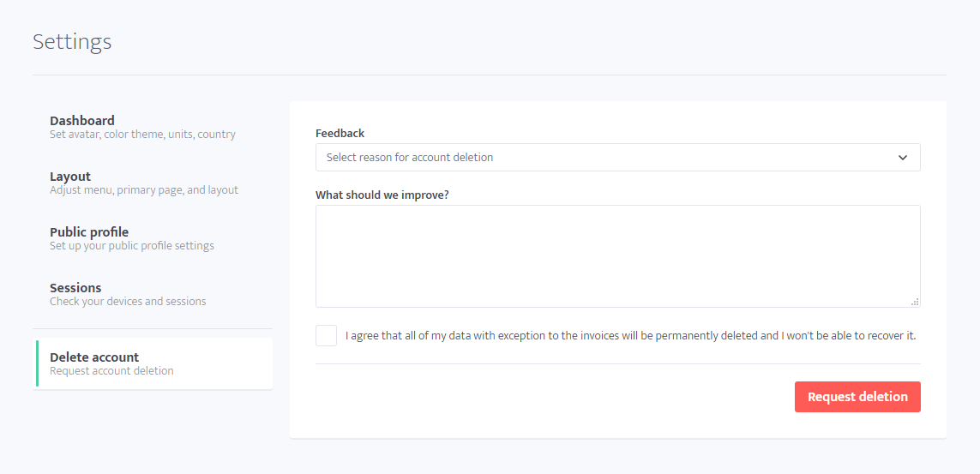Select the Sessions section
980x474 pixels.
153,294
